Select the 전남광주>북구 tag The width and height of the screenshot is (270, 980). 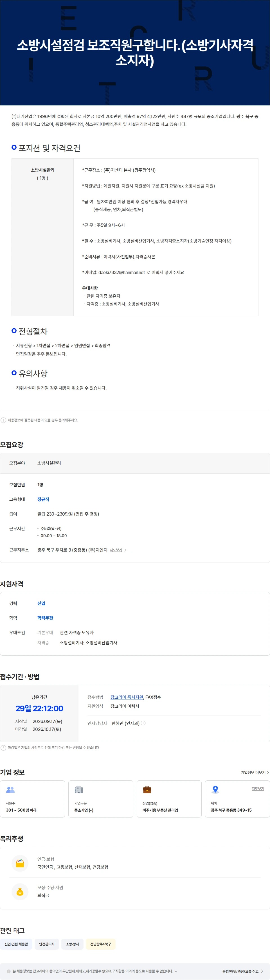100,944
